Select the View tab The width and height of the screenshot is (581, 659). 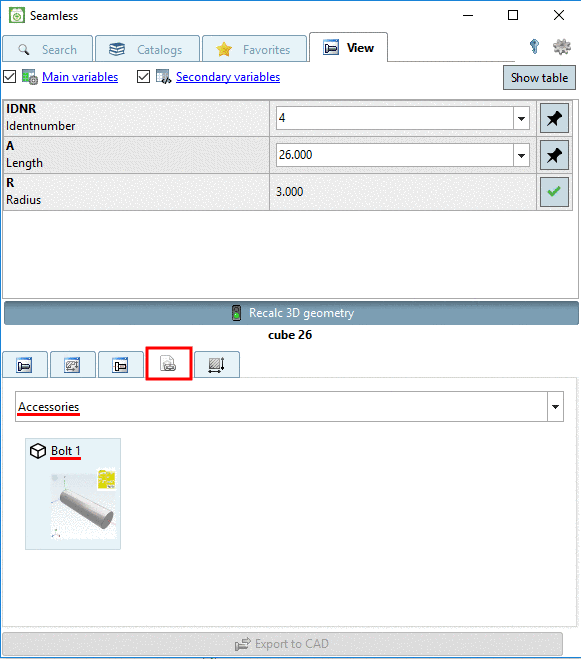coord(349,47)
